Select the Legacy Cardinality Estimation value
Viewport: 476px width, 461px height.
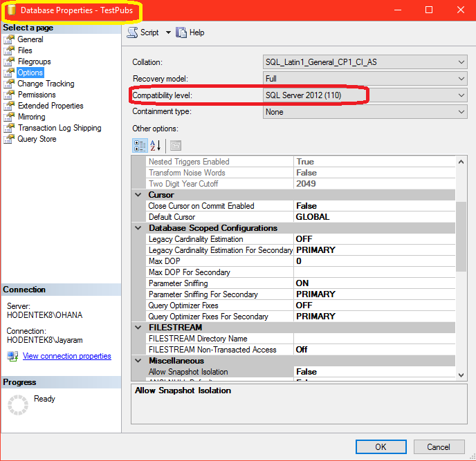(374, 239)
